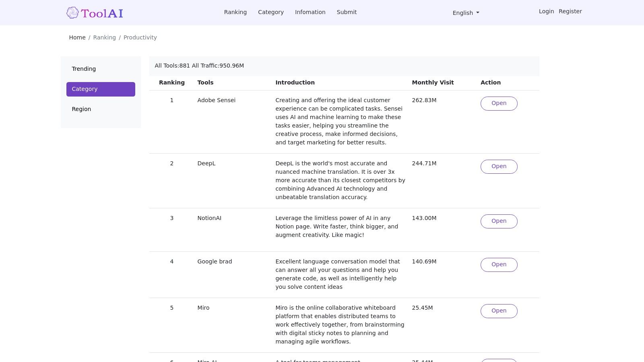The image size is (644, 362).
Task: Go to the Submit page
Action: point(347,12)
